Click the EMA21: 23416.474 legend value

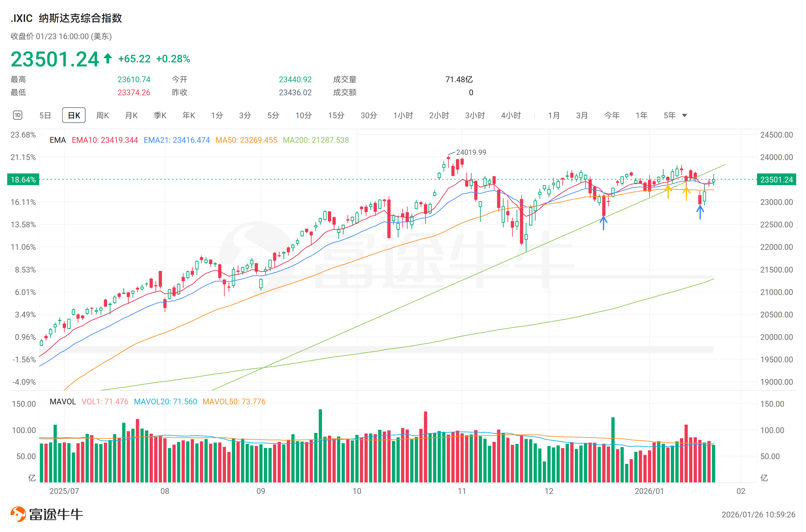(x=177, y=140)
